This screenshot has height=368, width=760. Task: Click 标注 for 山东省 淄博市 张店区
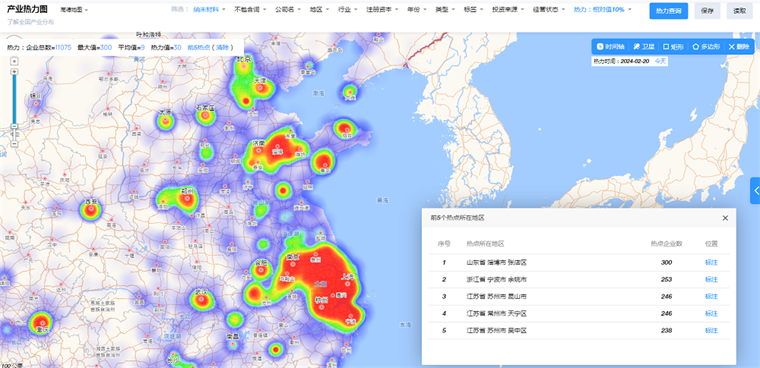point(711,262)
